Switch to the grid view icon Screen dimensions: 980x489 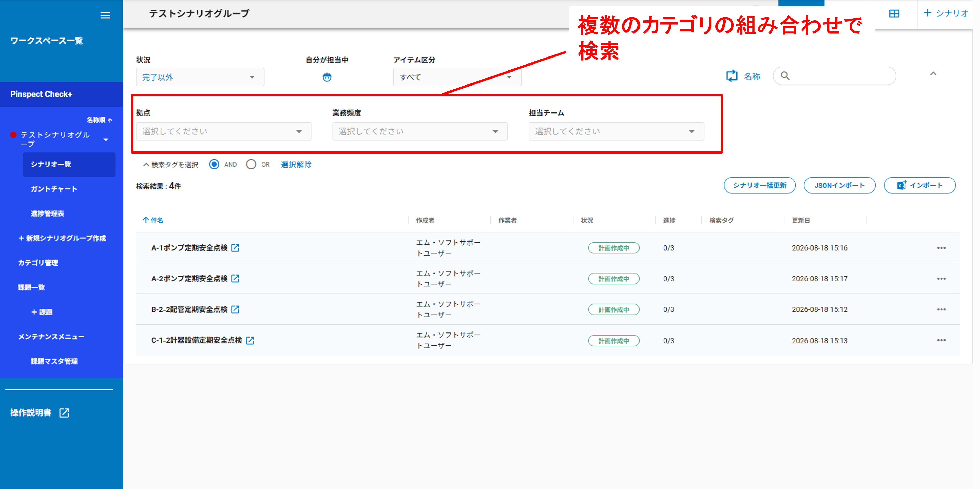click(894, 14)
